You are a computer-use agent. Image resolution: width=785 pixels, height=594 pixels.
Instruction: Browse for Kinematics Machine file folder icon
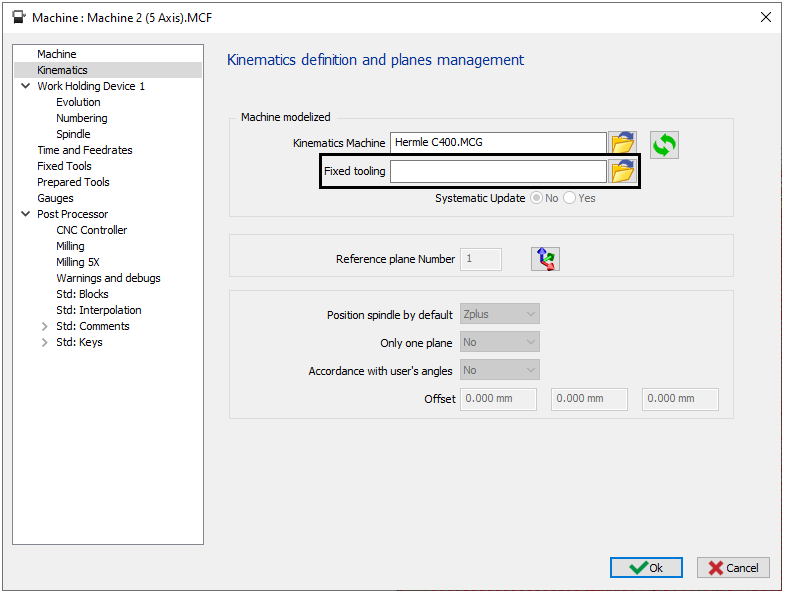click(623, 143)
